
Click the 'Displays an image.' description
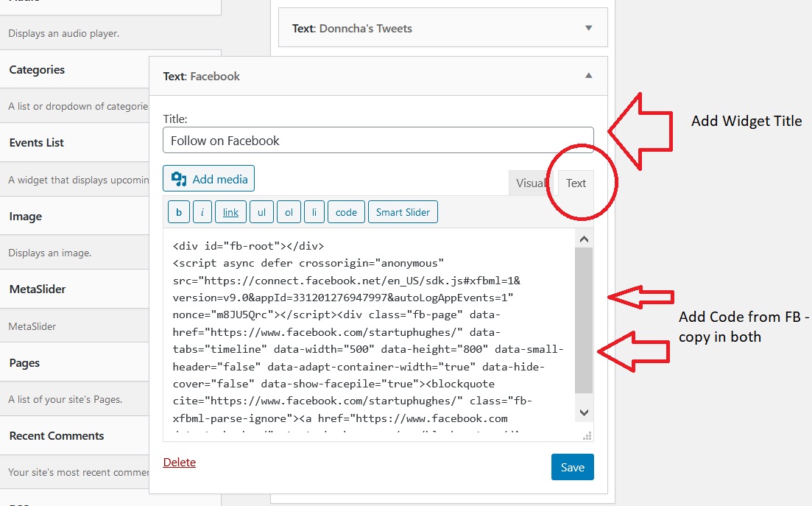(50, 253)
